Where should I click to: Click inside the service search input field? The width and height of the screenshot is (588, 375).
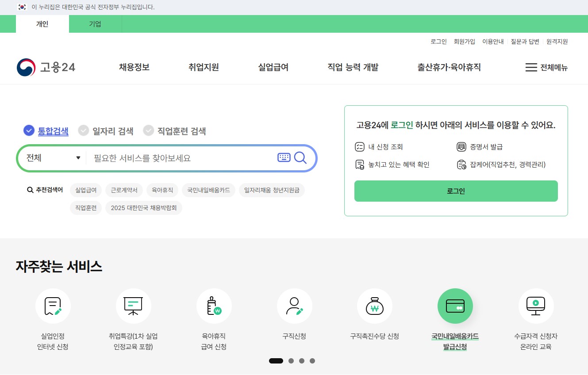pyautogui.click(x=177, y=158)
